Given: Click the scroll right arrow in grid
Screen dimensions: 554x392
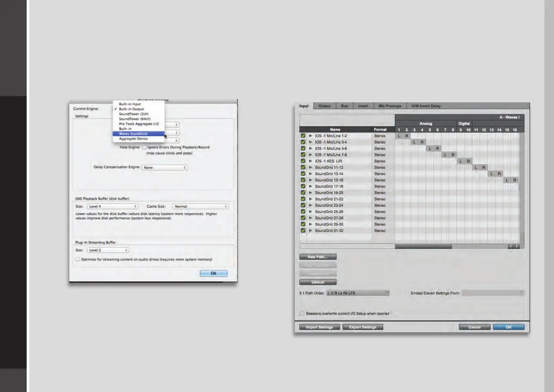Looking at the screenshot, I should (x=517, y=246).
